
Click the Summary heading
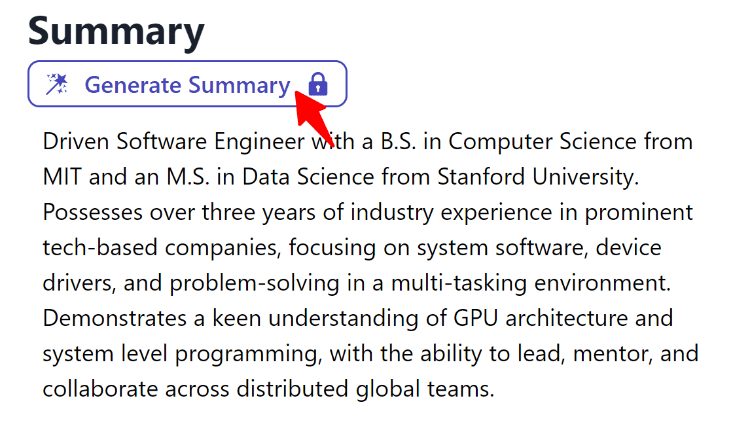tap(116, 31)
